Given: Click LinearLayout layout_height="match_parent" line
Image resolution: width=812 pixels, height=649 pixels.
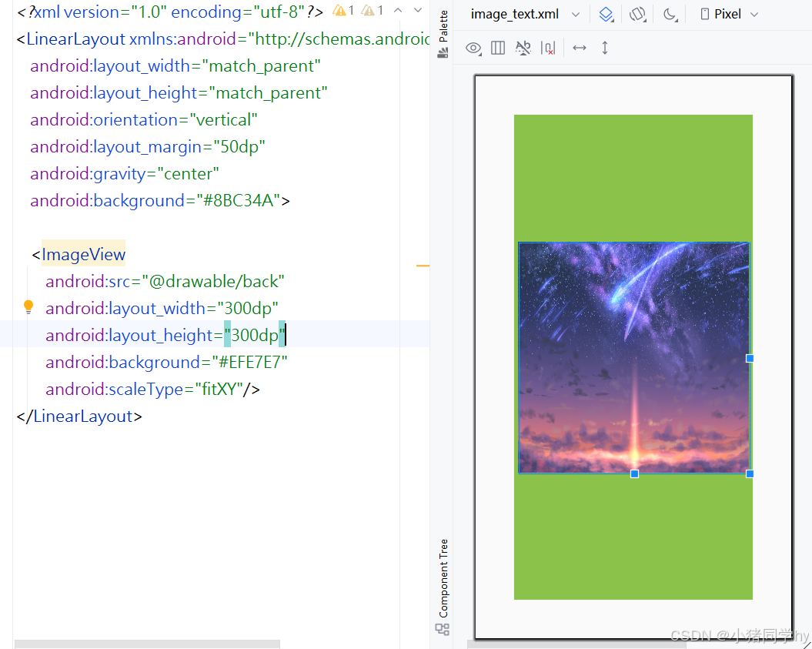Looking at the screenshot, I should click(x=179, y=92).
